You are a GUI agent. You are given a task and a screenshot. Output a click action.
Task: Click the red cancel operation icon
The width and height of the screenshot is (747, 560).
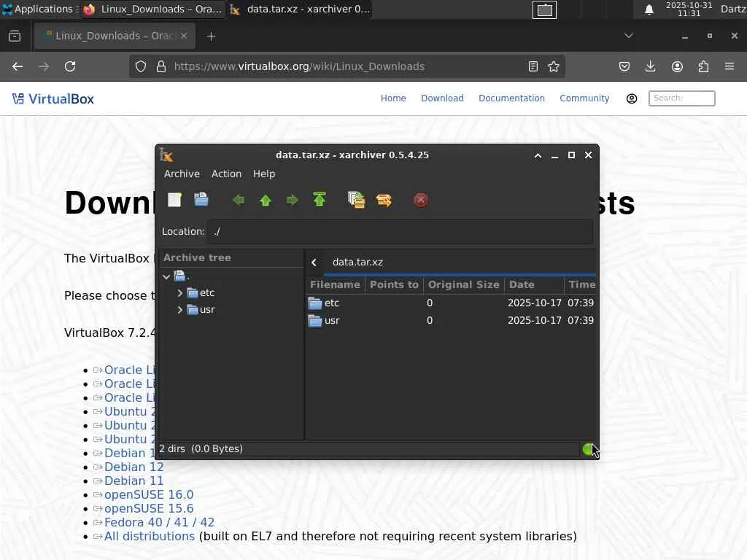421,200
